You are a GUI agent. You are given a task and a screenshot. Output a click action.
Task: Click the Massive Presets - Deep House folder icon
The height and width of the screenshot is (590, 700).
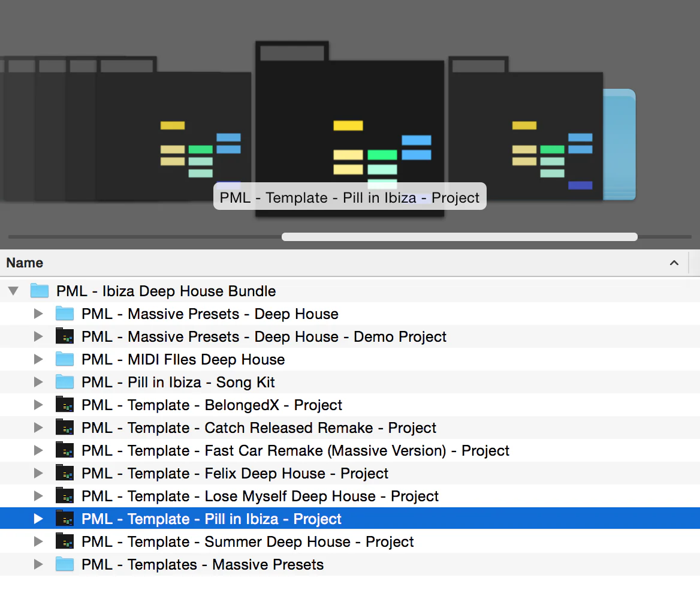click(x=65, y=314)
